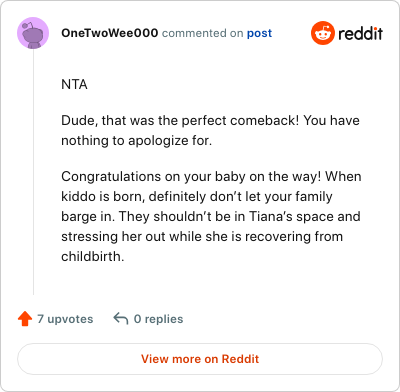400x392 pixels.
Task: Click the "kiddo is born" line
Action: click(197, 197)
